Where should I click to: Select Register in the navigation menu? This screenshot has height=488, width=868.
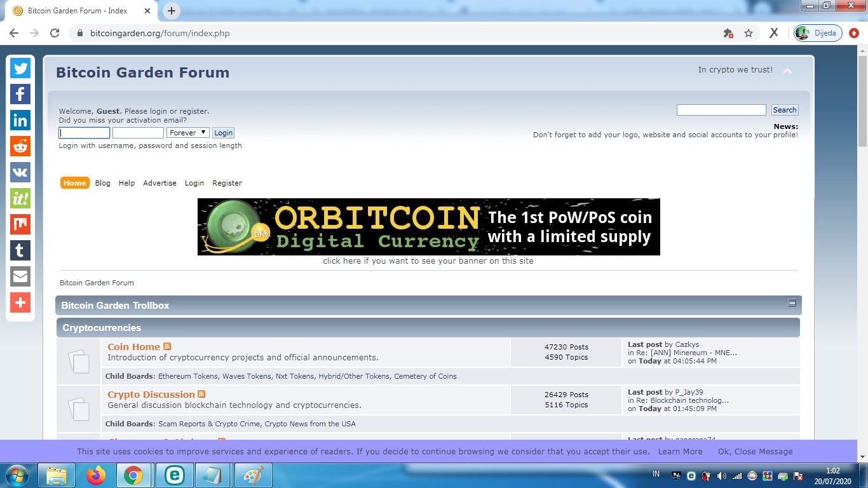(227, 183)
